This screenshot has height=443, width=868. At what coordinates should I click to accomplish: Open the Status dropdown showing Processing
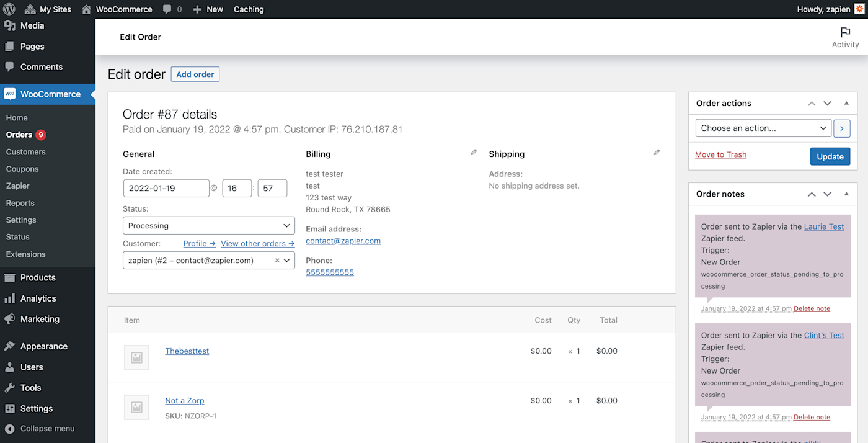coord(209,226)
